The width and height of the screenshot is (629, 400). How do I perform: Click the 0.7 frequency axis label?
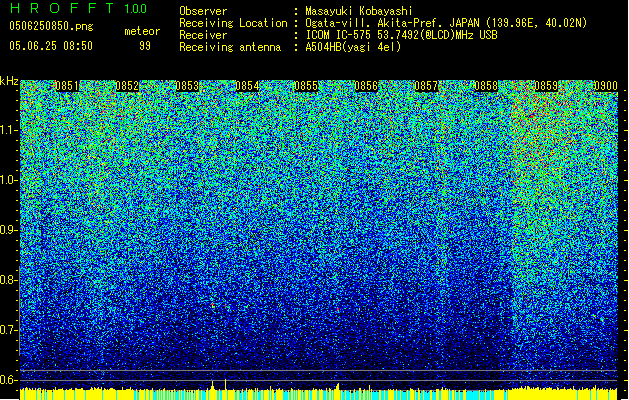point(8,330)
